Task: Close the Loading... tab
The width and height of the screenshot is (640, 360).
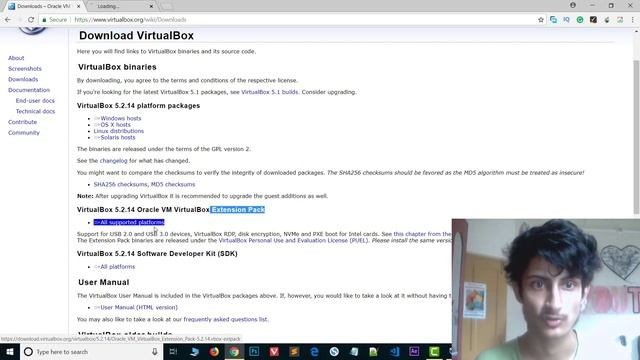Action: point(151,6)
